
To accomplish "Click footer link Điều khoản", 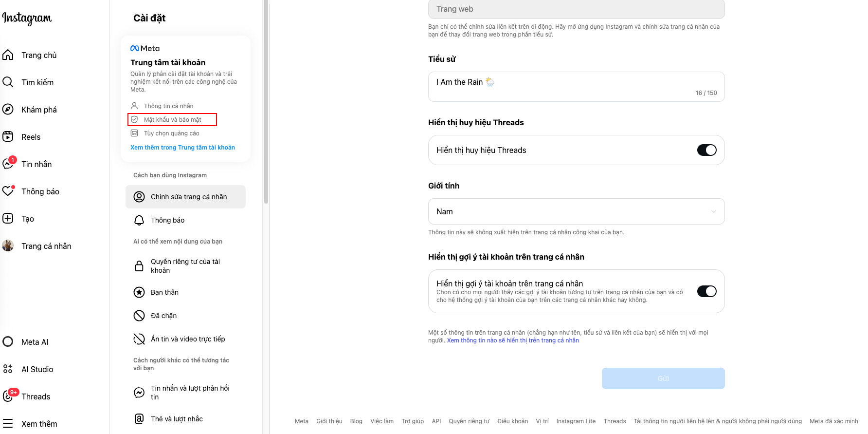I will pyautogui.click(x=512, y=421).
